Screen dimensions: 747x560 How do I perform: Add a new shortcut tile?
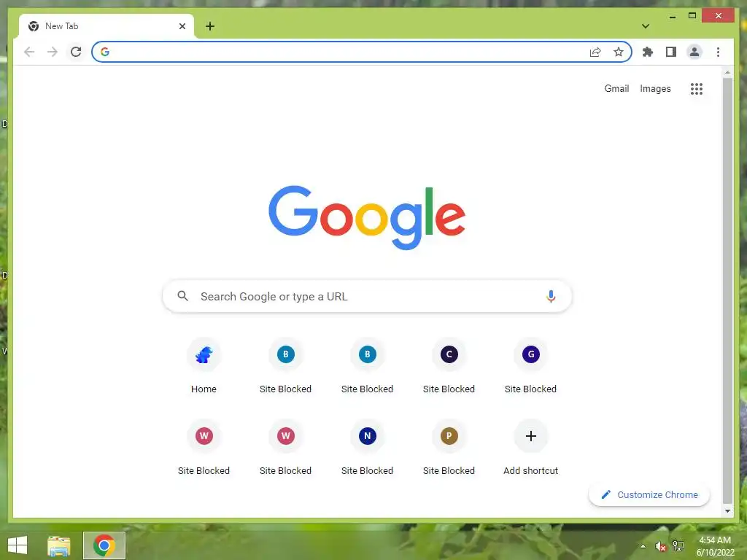531,448
